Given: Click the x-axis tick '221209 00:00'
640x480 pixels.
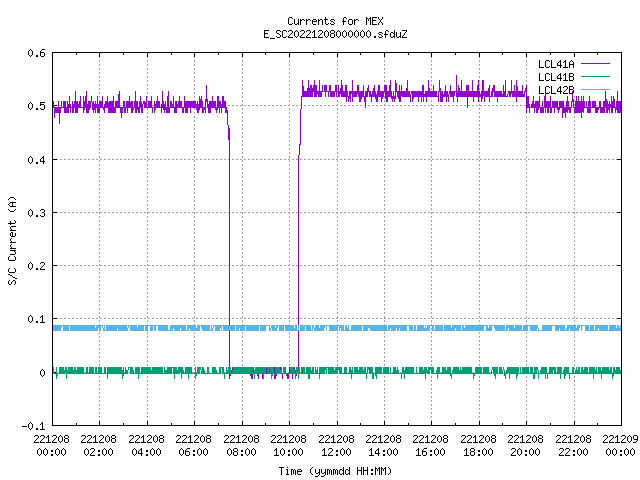Looking at the screenshot, I should (620, 446).
